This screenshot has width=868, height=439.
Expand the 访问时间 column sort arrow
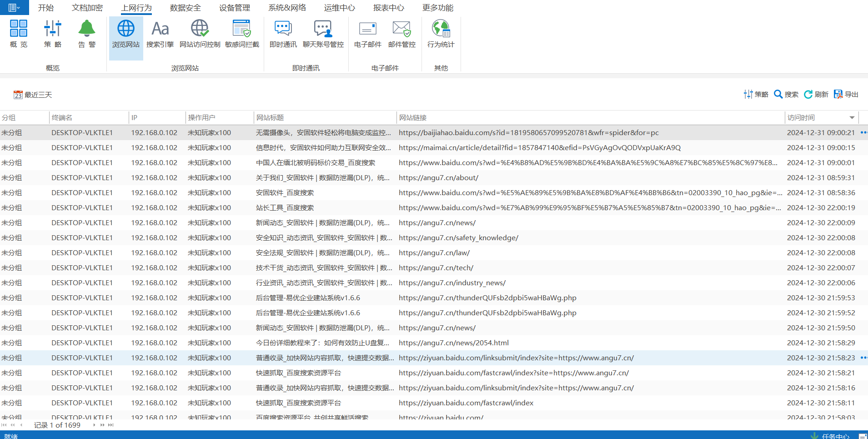coord(852,118)
